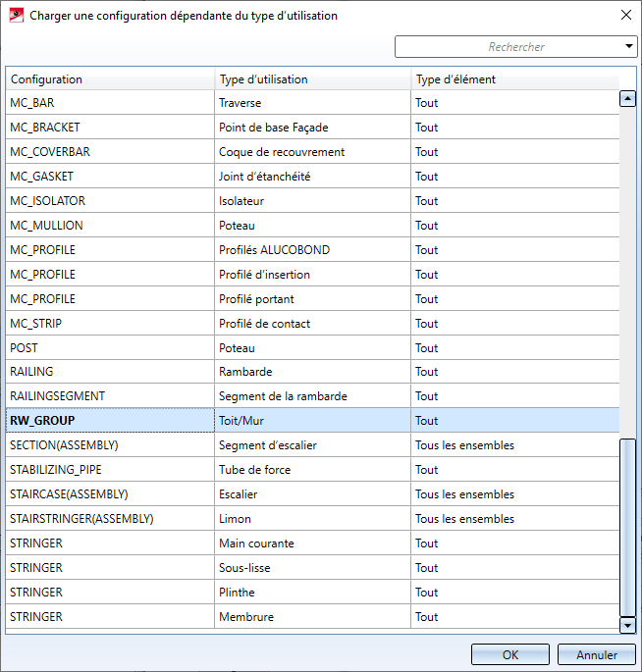Select the MC_GASKET configuration row
This screenshot has width=642, height=672.
(x=312, y=177)
